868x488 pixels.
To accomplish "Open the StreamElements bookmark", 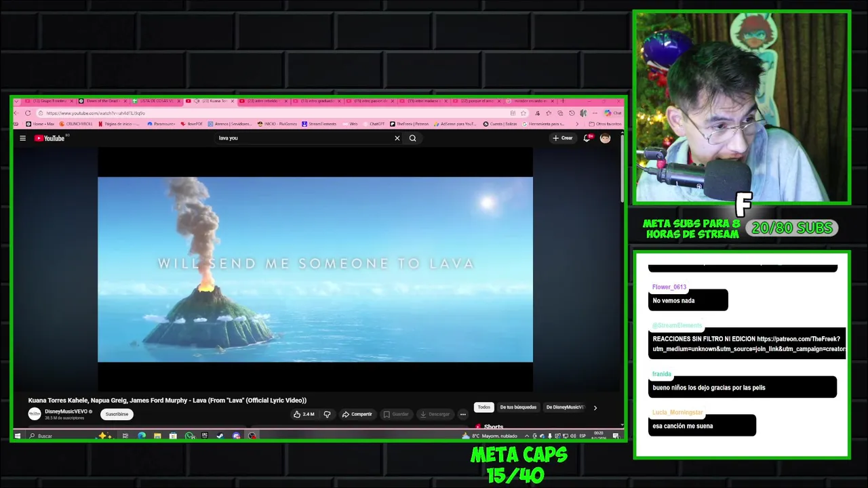I will 319,124.
